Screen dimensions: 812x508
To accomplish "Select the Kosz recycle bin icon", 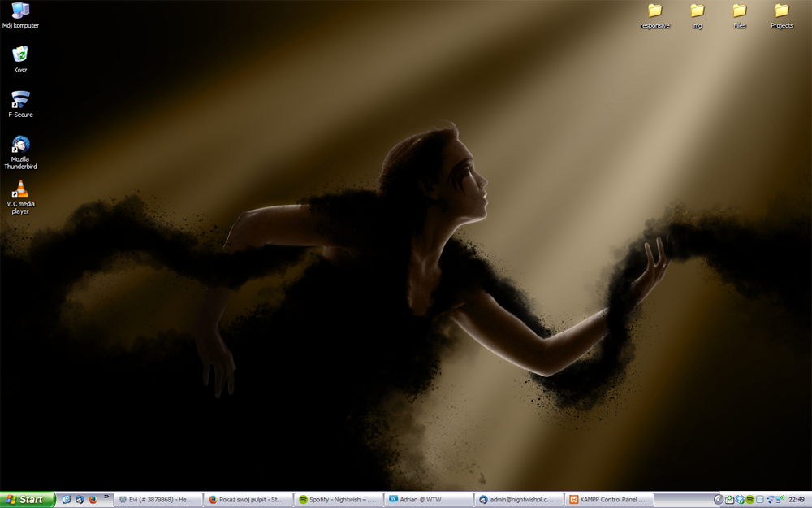I will 20,59.
